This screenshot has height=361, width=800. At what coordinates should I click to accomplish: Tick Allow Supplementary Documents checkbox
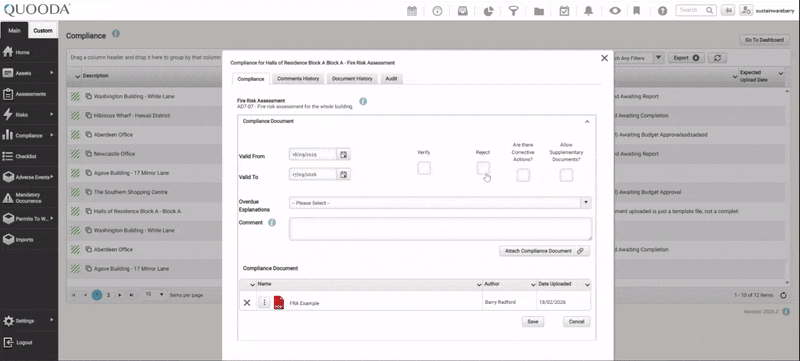coord(566,175)
